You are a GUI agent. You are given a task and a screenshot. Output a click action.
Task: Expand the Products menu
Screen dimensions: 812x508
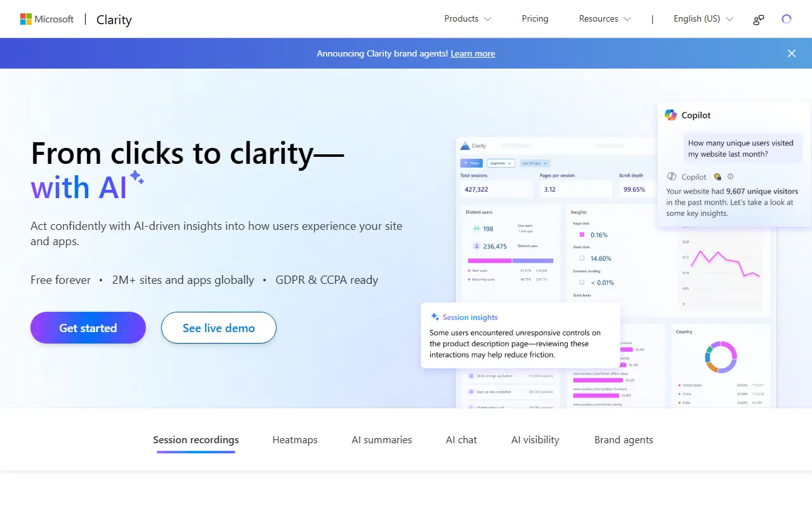[x=468, y=19]
